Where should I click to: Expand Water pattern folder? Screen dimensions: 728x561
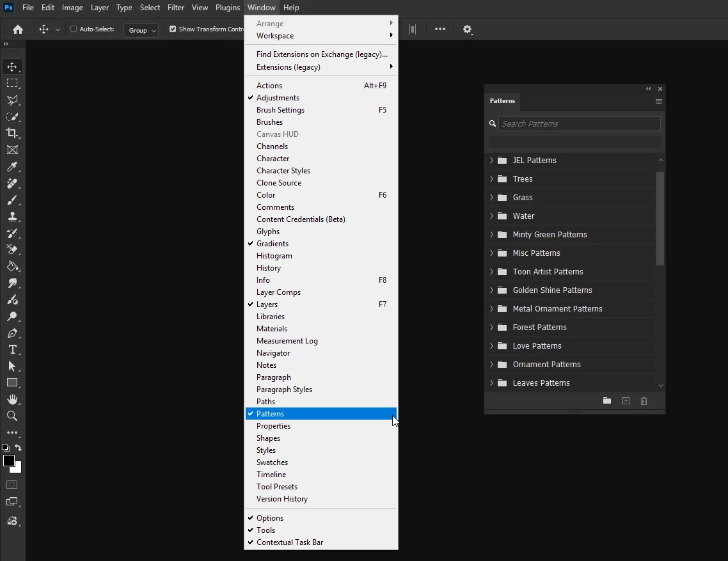coord(491,216)
